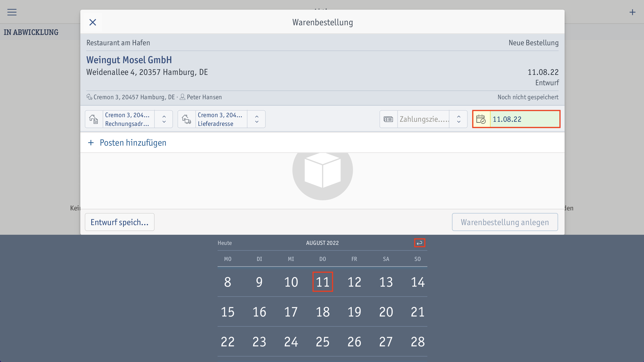The height and width of the screenshot is (362, 644).
Task: Select the Rechnungsadresse Cremon 3 field
Action: (129, 119)
